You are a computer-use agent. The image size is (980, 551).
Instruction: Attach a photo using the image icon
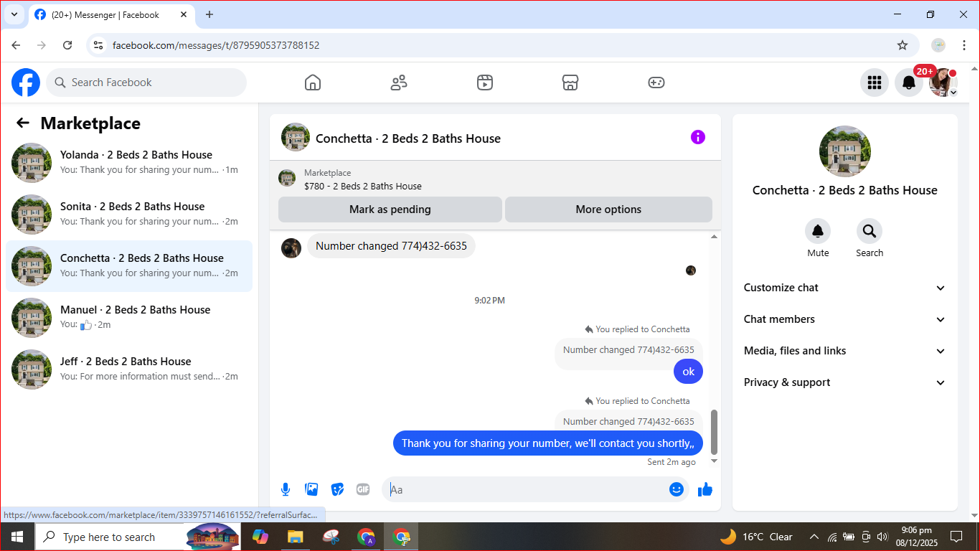[311, 489]
